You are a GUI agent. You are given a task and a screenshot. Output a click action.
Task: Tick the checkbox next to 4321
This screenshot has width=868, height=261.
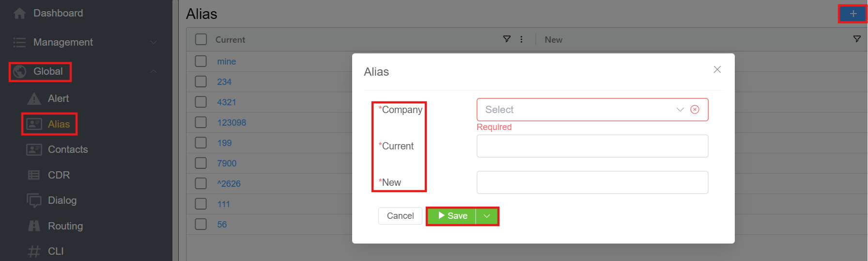click(x=201, y=102)
